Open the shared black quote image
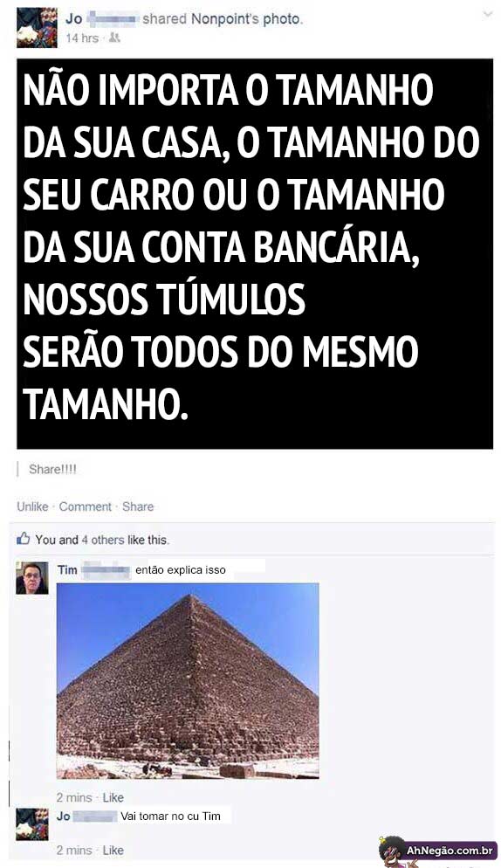Image resolution: width=501 pixels, height=868 pixels. tap(255, 253)
